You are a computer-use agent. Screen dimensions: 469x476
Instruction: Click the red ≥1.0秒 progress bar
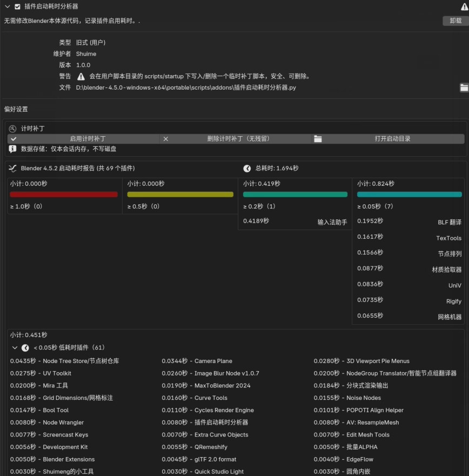(x=63, y=195)
